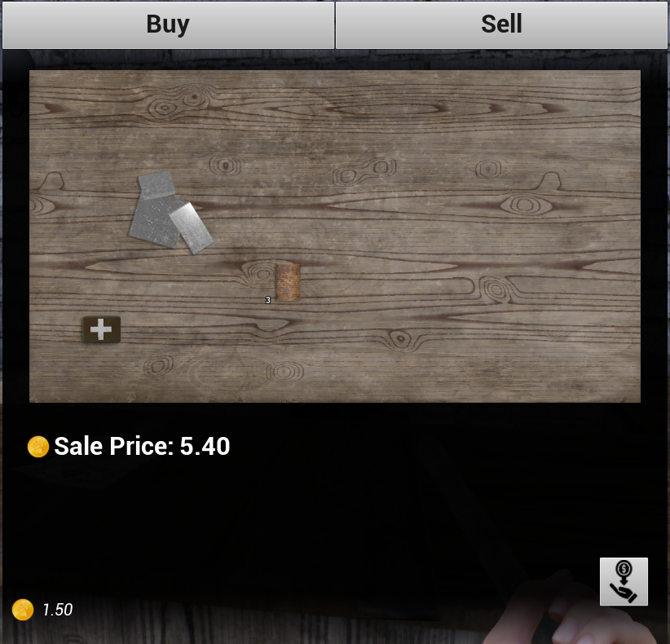
Task: Click the dark panel below Sale Price
Action: [299, 513]
